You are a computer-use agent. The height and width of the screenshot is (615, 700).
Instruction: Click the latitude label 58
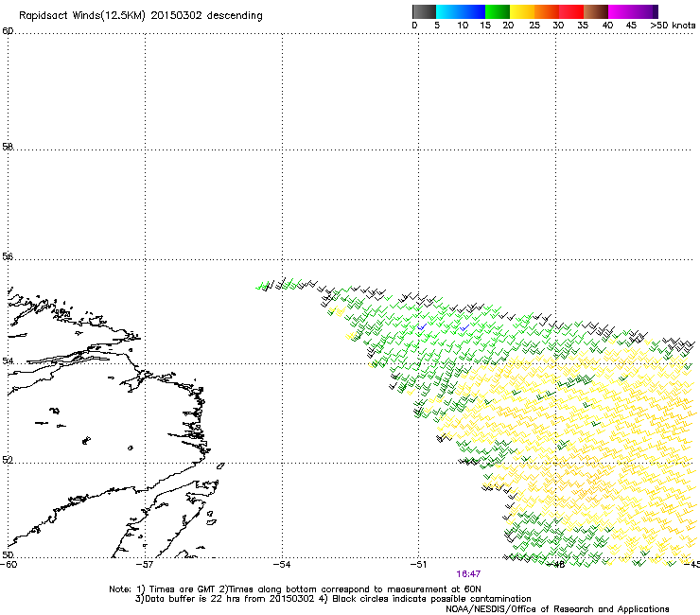tap(8, 147)
